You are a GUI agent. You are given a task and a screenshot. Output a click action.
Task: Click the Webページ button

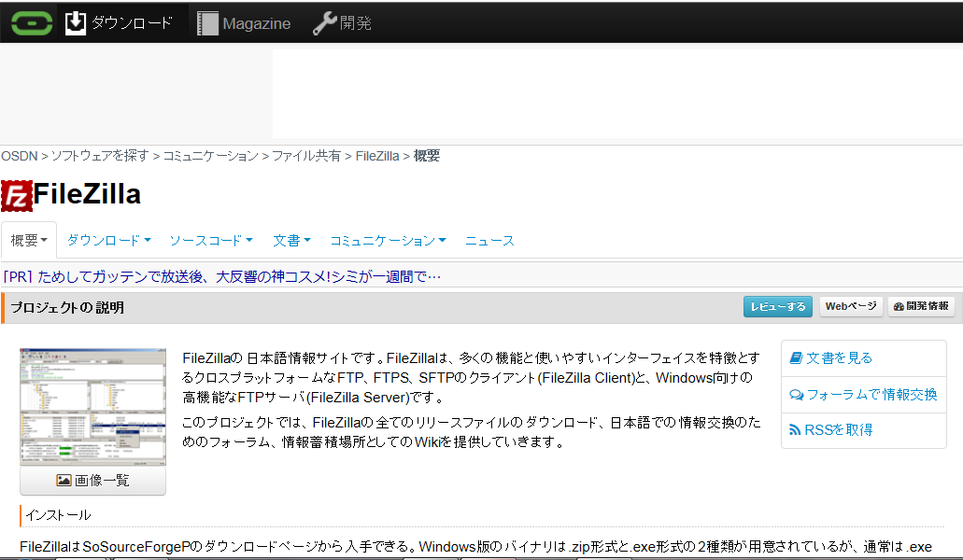(x=850, y=306)
